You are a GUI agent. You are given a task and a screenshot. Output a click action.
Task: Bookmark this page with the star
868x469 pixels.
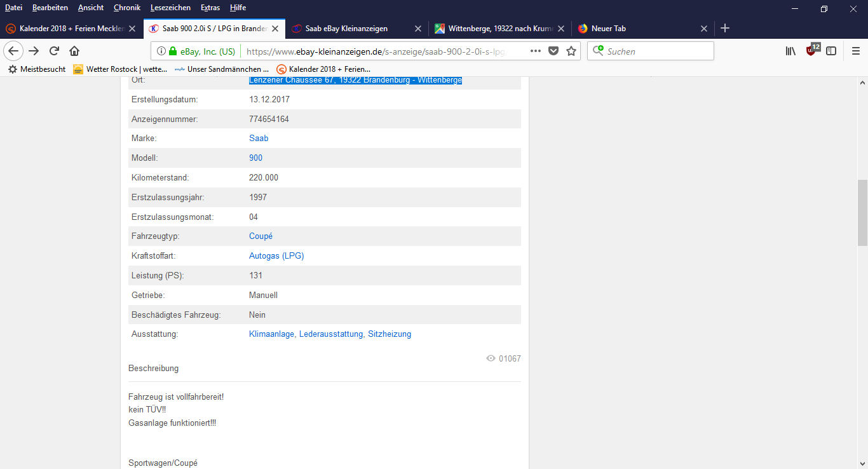[571, 51]
